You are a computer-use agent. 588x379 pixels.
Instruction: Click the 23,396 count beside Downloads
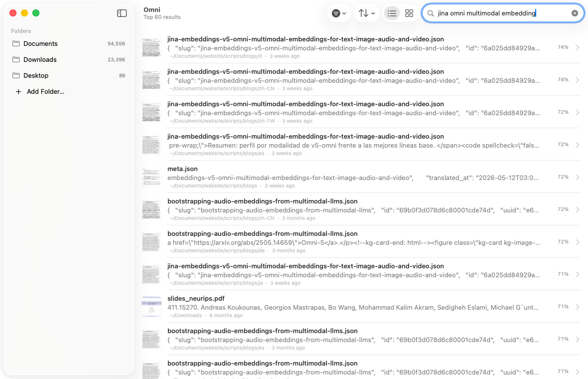116,59
